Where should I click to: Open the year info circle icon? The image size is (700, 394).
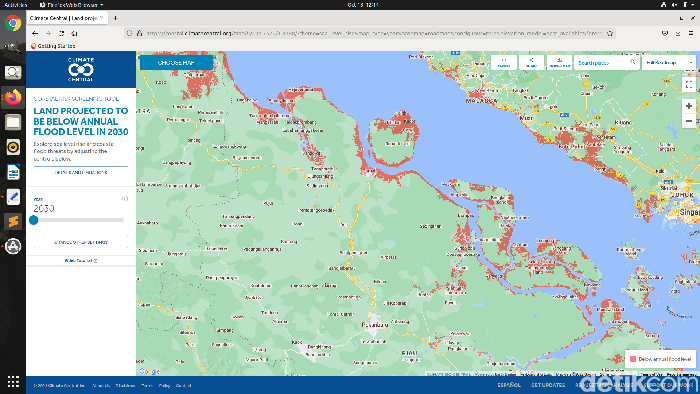point(125,199)
